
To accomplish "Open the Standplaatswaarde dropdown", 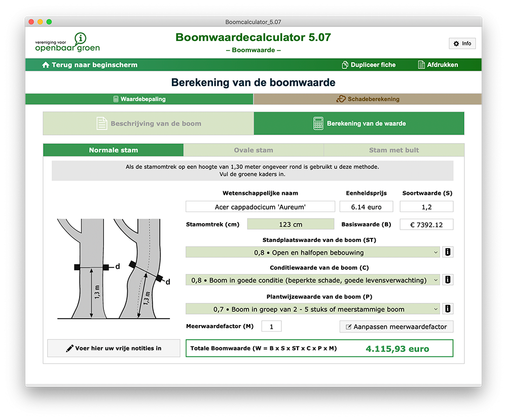I will click(313, 252).
